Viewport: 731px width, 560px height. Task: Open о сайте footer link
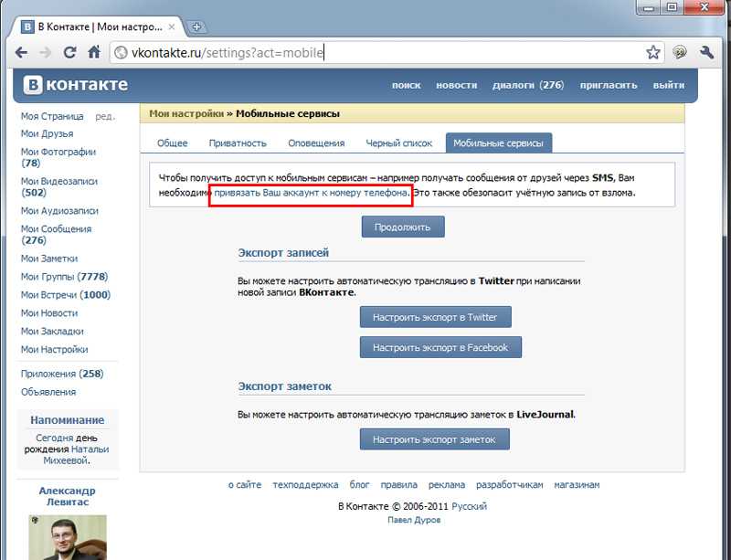pos(245,484)
